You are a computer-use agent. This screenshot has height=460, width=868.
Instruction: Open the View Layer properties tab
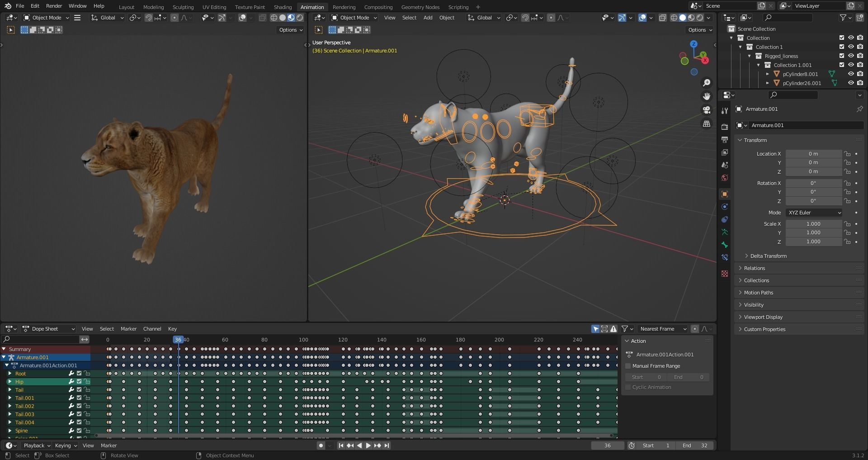(x=725, y=152)
